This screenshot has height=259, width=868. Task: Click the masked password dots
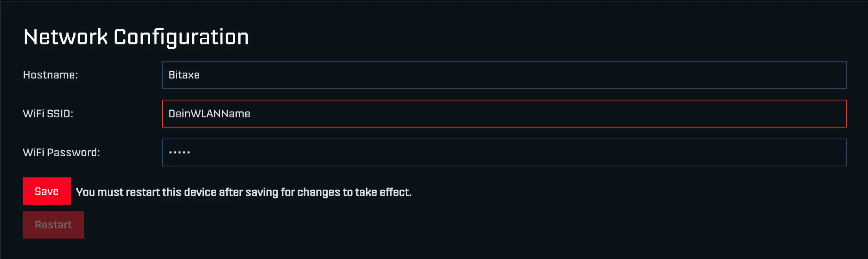pyautogui.click(x=179, y=152)
